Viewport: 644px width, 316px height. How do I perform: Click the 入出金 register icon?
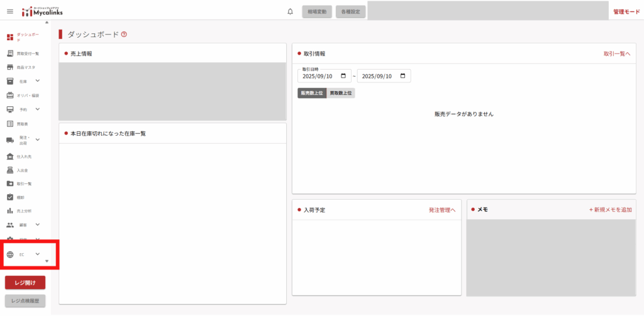tap(10, 170)
